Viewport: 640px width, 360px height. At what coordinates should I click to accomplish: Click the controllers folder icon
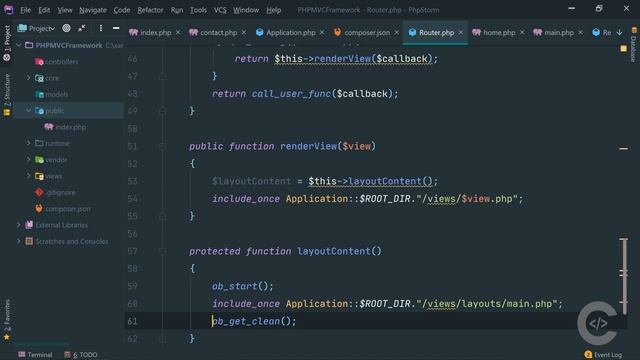click(x=39, y=62)
